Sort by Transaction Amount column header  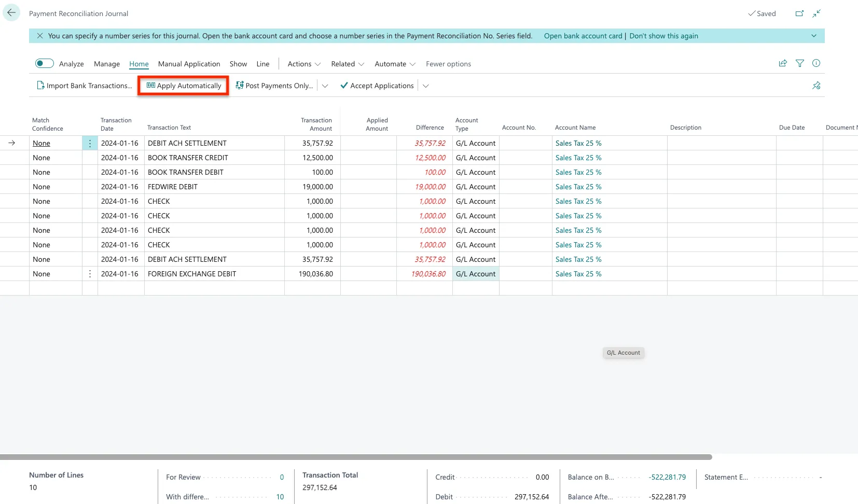[316, 124]
